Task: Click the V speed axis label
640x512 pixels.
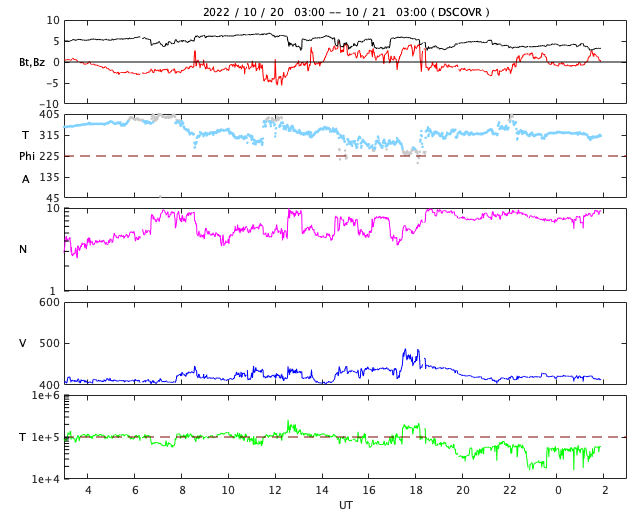Action: coord(23,343)
